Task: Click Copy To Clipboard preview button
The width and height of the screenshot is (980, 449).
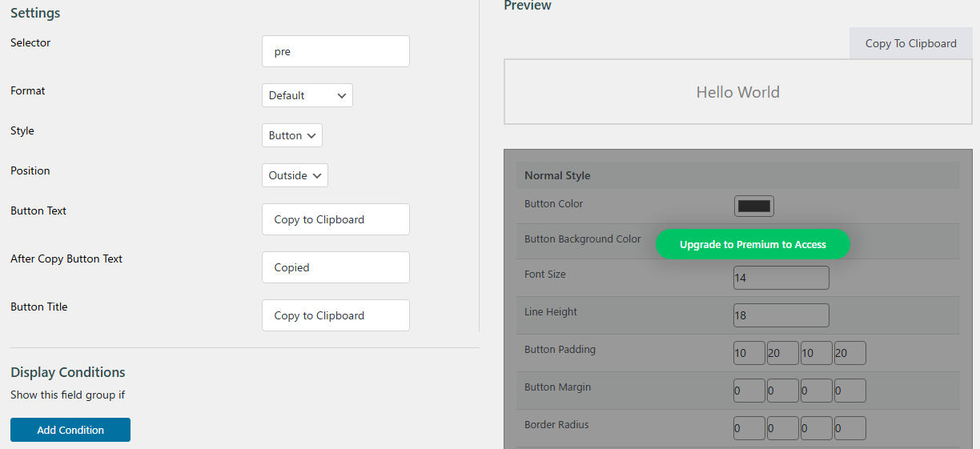Action: coord(911,43)
